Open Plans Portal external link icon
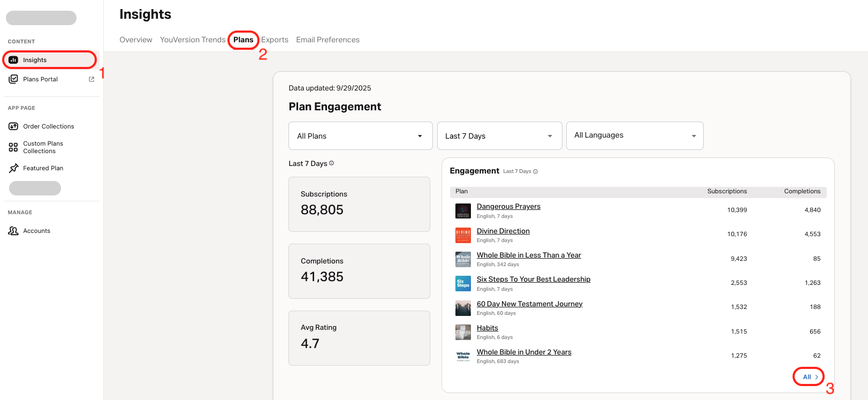The width and height of the screenshot is (868, 400). pos(92,79)
